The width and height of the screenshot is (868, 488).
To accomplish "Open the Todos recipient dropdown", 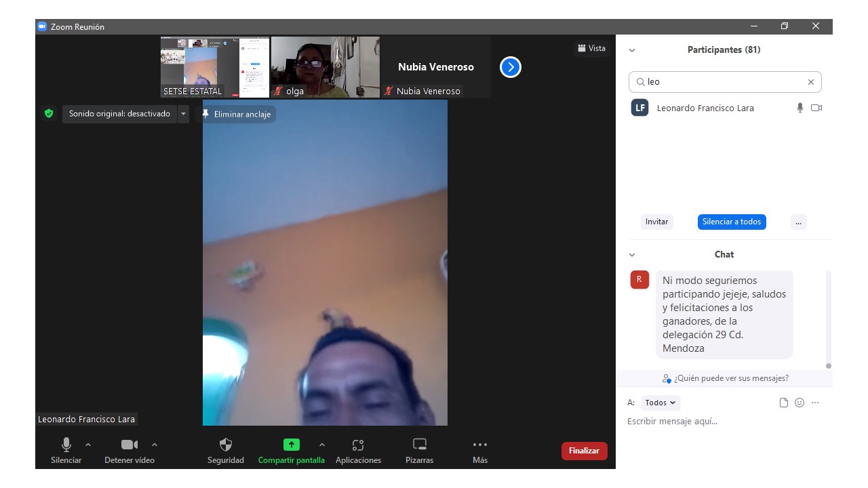I will pyautogui.click(x=660, y=403).
